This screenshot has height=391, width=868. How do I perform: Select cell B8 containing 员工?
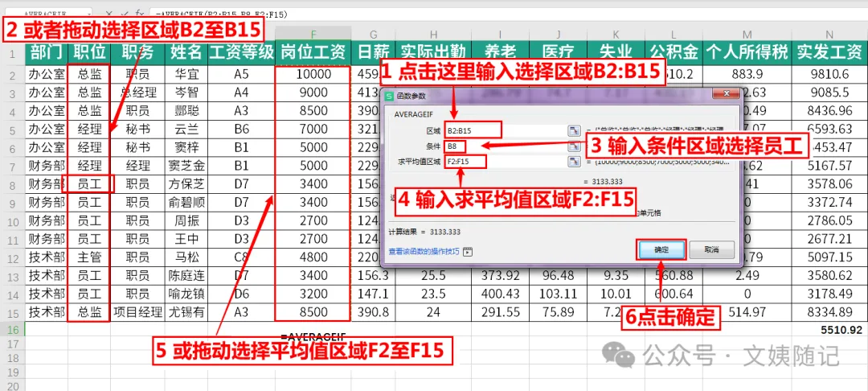click(x=90, y=184)
